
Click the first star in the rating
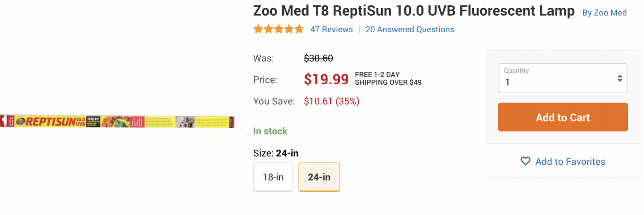click(x=258, y=30)
